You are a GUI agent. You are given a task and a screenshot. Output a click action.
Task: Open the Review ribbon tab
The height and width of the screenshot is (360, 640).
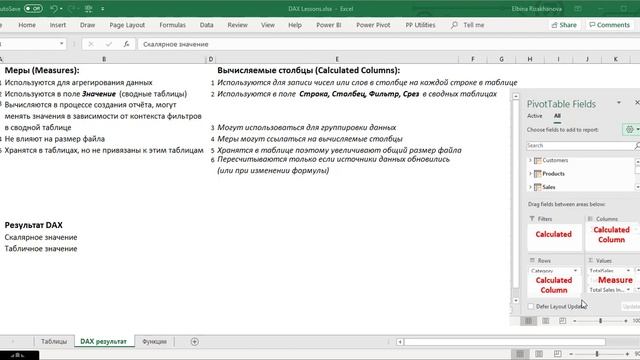coord(238,25)
